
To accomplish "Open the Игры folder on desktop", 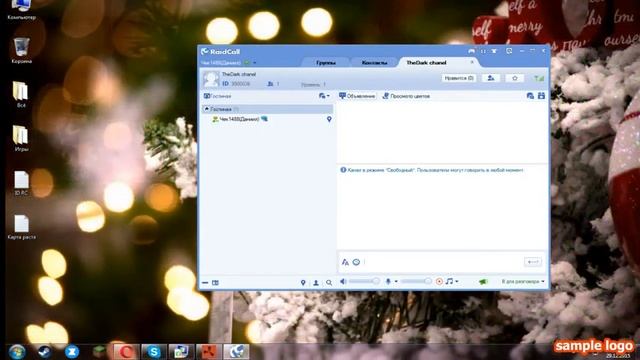I will 21,138.
